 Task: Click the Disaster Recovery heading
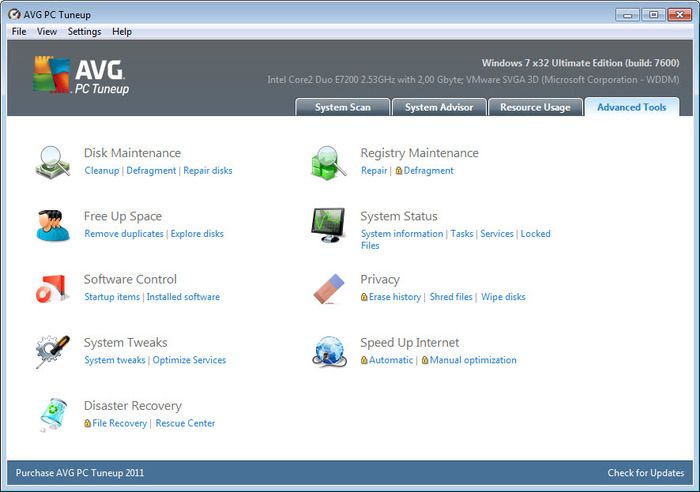(x=133, y=406)
